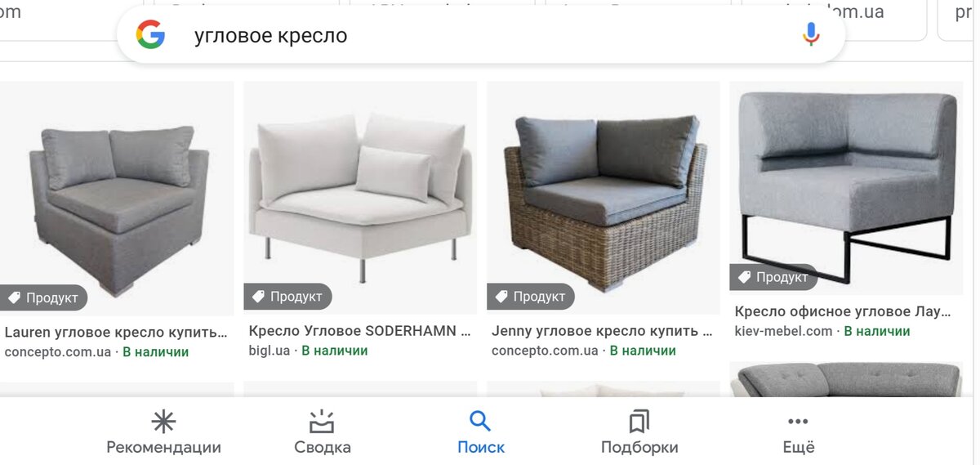Open Кресло офисное угловое link

point(843,311)
